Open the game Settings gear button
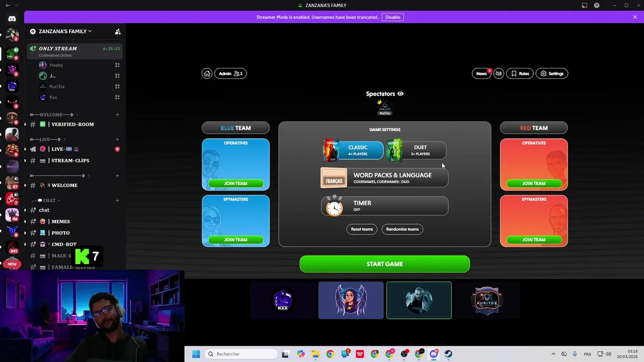This screenshot has width=644, height=362. pos(552,73)
